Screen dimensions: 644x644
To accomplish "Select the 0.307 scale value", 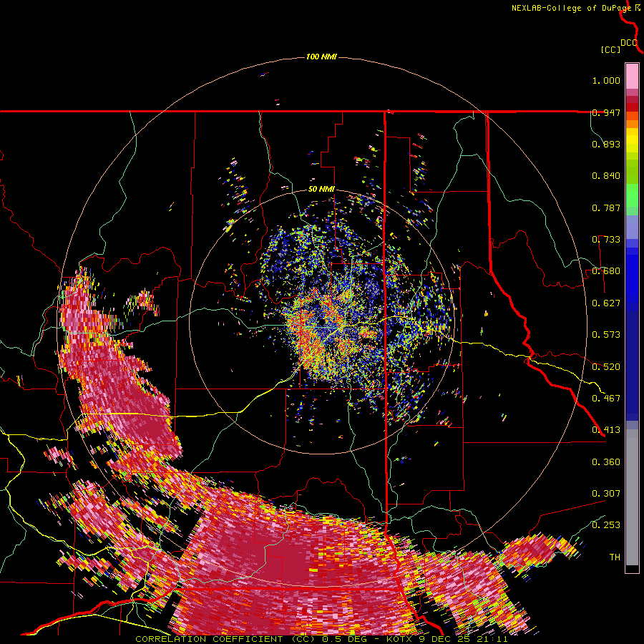I will coord(606,494).
